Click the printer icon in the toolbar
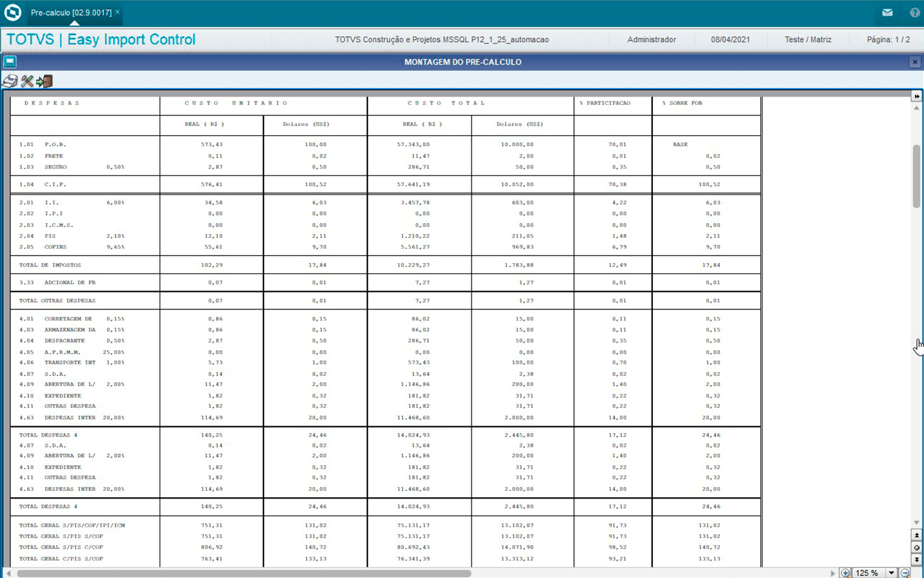924x578 pixels. (10, 82)
